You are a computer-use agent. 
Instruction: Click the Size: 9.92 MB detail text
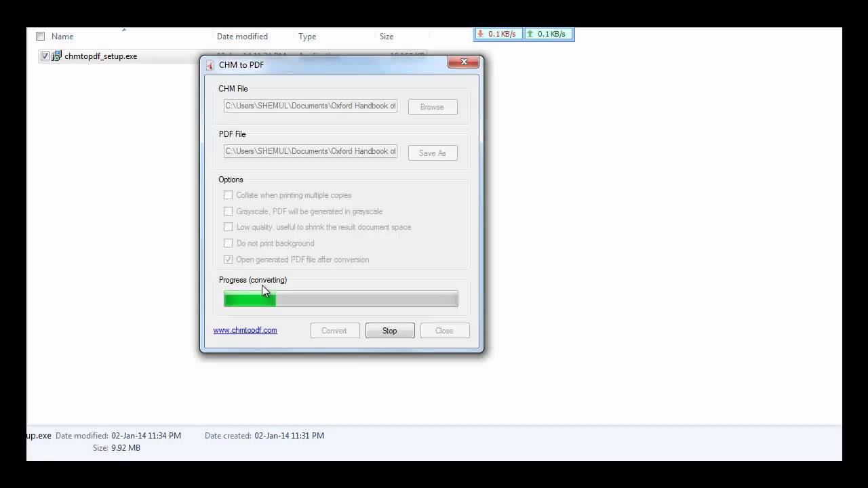tap(117, 448)
